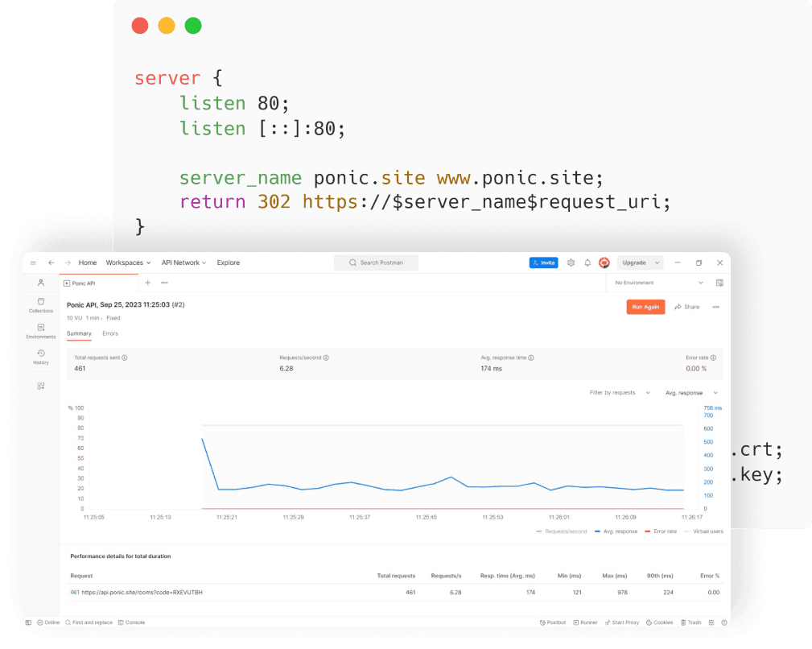Go to the Home menu item
The image size is (812, 649).
coord(88,262)
